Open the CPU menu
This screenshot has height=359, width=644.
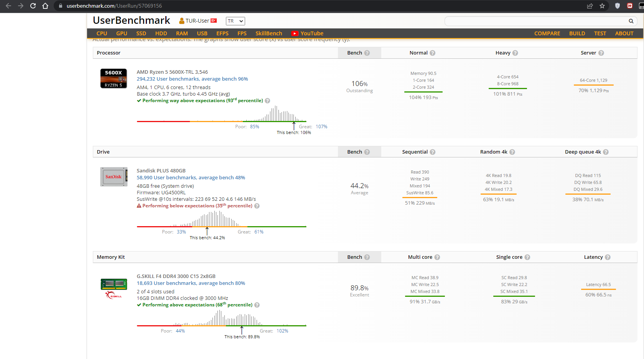pos(102,33)
